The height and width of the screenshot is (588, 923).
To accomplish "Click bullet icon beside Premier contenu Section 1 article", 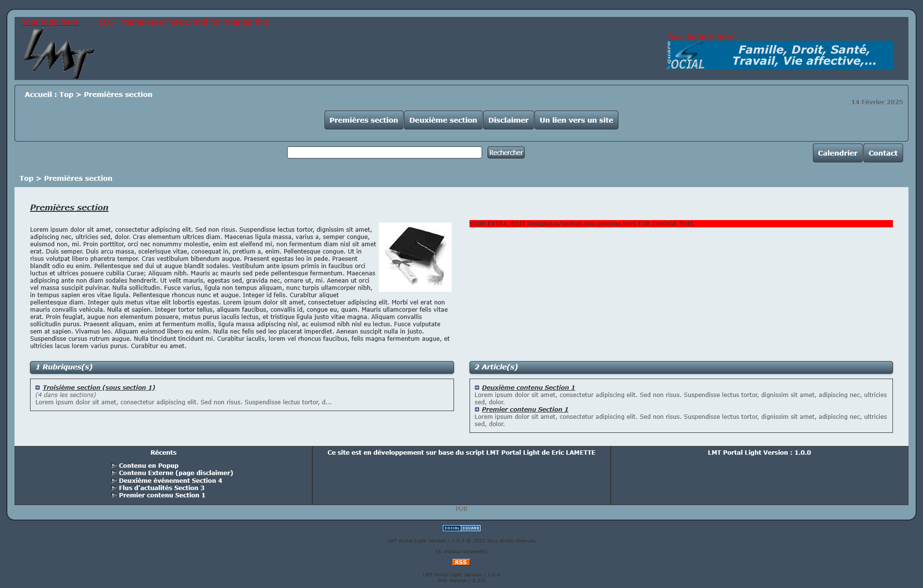I will [x=477, y=410].
